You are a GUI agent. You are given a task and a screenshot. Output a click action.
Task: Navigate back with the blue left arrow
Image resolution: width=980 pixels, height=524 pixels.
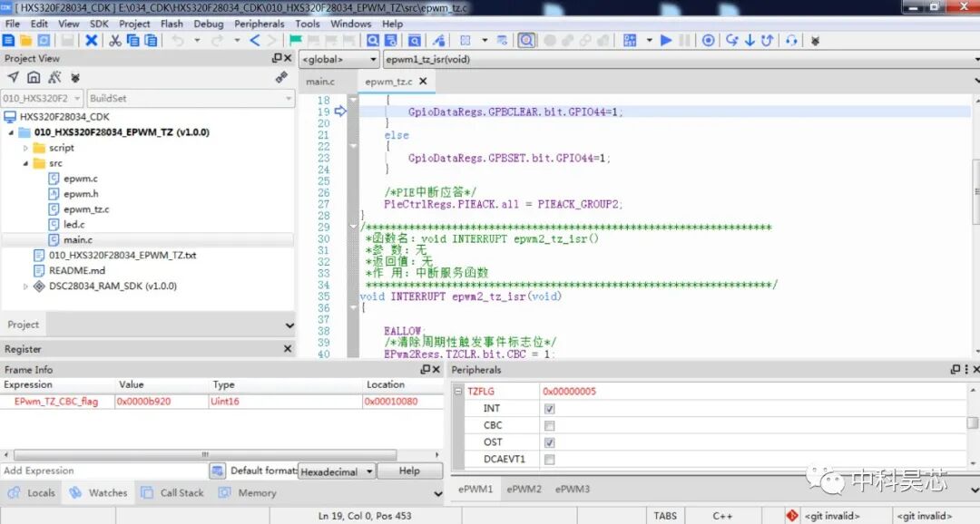coord(254,41)
